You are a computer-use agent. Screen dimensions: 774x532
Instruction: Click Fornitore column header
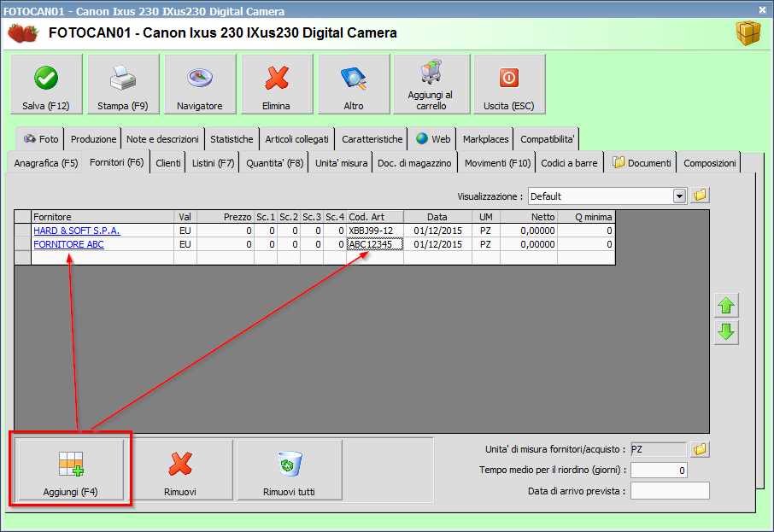coord(103,217)
